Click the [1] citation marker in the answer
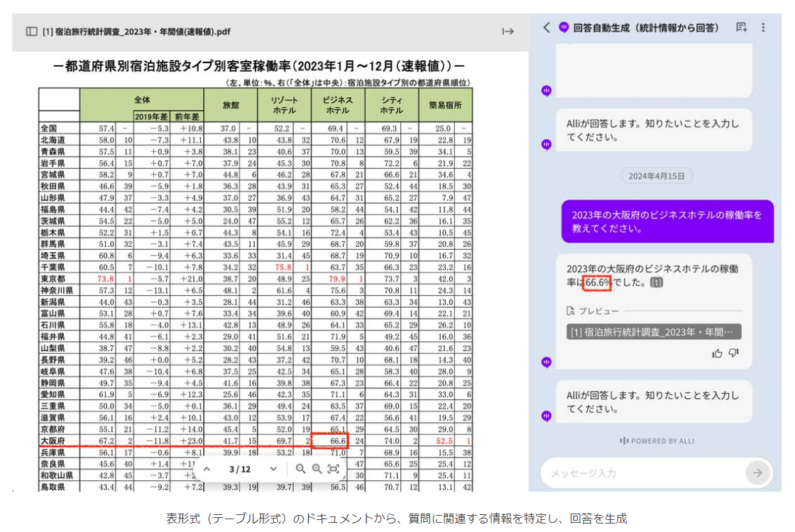The width and height of the screenshot is (795, 532). [657, 283]
